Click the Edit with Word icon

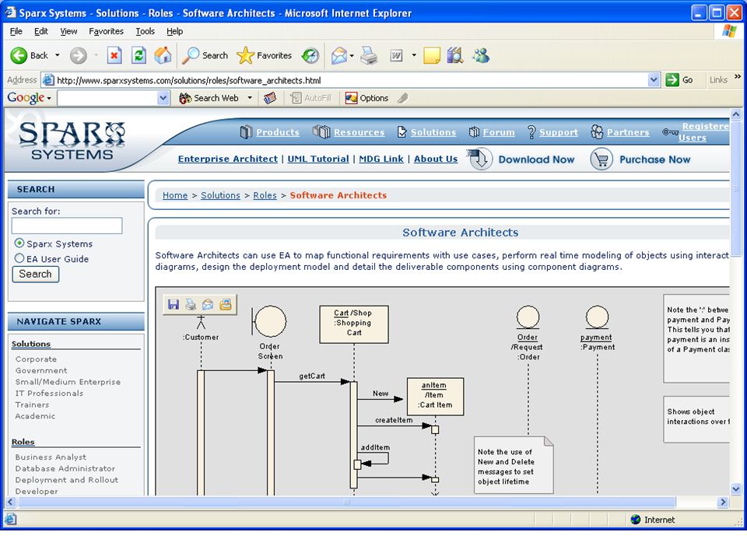(396, 56)
